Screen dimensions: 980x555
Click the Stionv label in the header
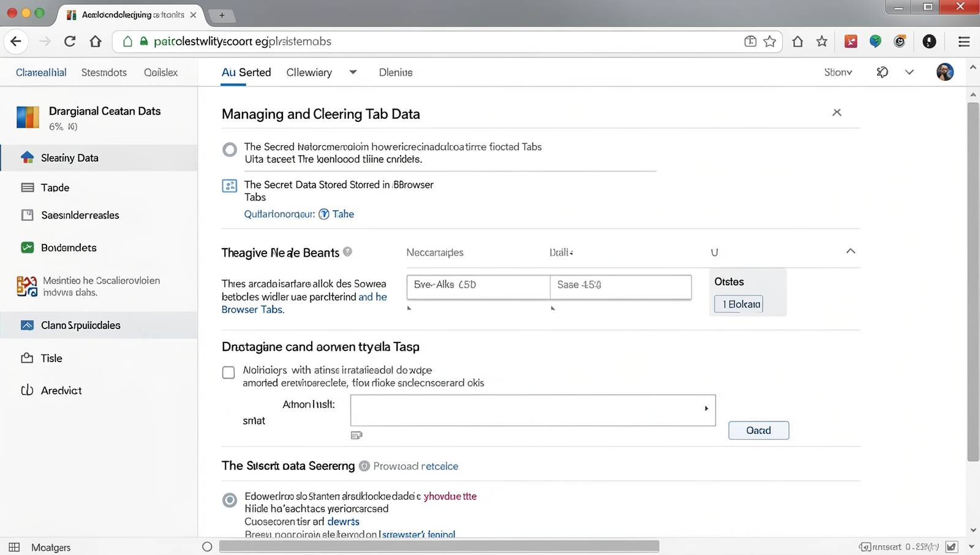pyautogui.click(x=838, y=72)
